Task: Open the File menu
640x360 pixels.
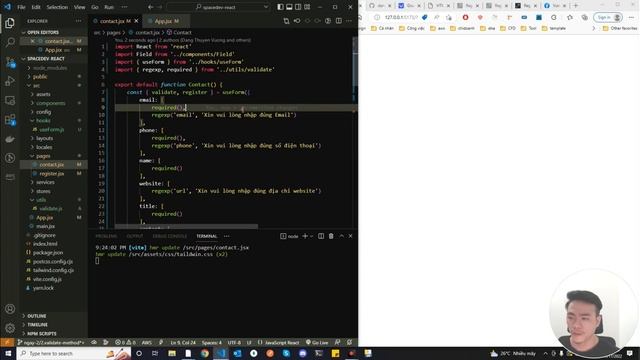Action: coord(21,7)
